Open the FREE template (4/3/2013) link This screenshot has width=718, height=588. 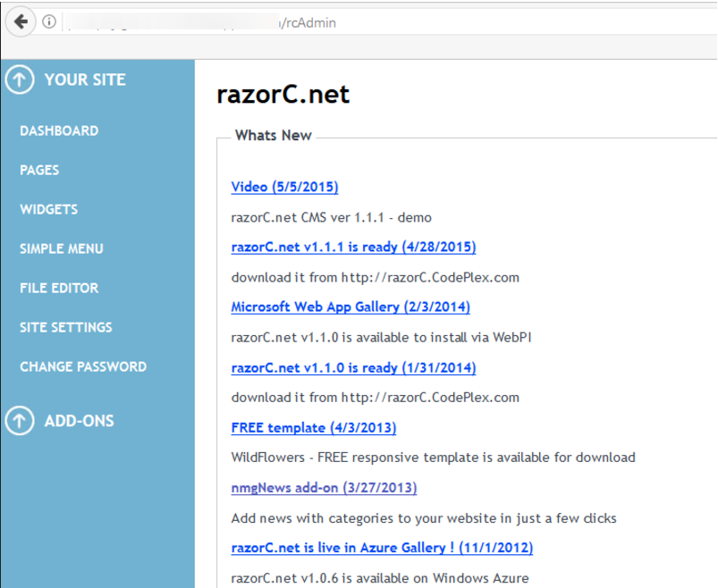click(314, 428)
